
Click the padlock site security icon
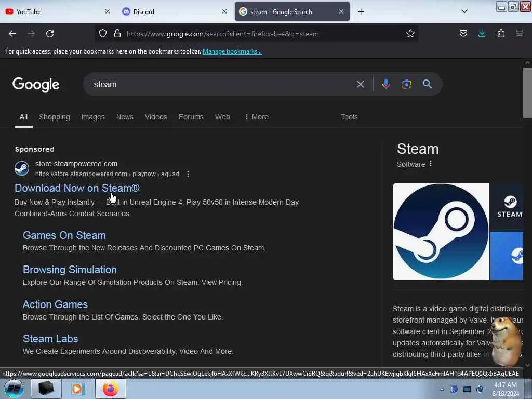pos(117,34)
